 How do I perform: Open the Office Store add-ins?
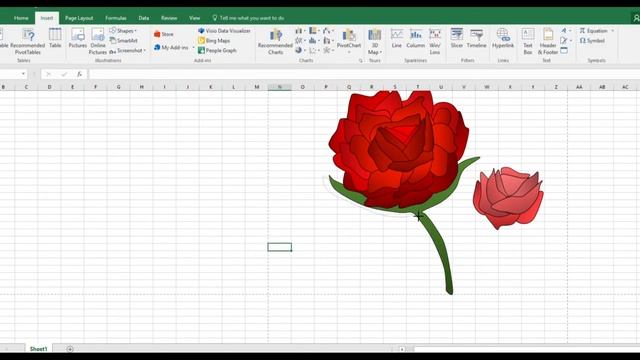[164, 34]
